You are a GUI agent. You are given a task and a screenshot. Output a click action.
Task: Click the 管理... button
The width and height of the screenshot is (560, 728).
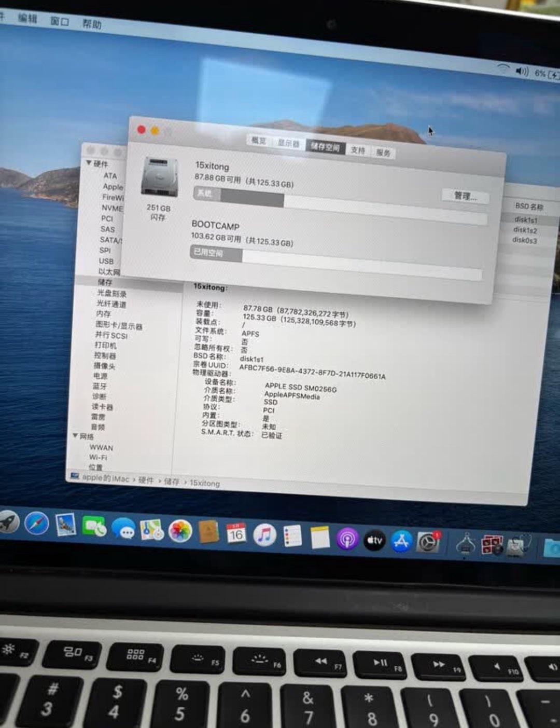[x=465, y=196]
